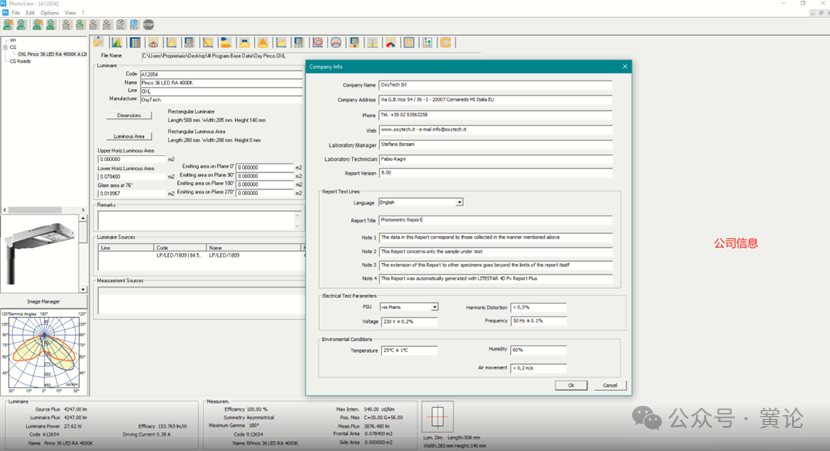Viewport: 830px width, 451px height.
Task: Open the CIE table icon
Action: pos(299,42)
